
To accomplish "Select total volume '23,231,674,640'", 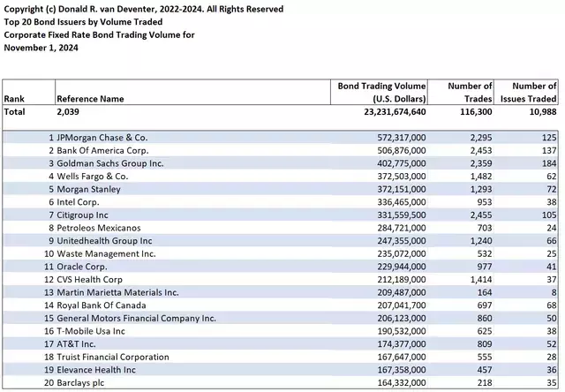I will [x=395, y=112].
